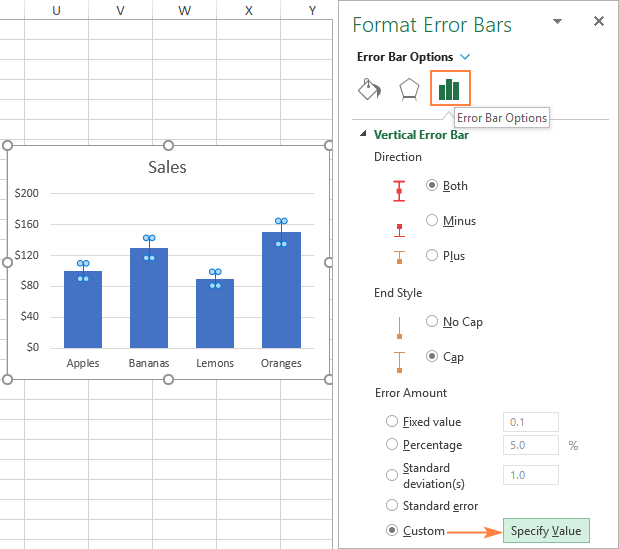This screenshot has width=619, height=549.
Task: Click the Percentage value input field
Action: tap(531, 445)
